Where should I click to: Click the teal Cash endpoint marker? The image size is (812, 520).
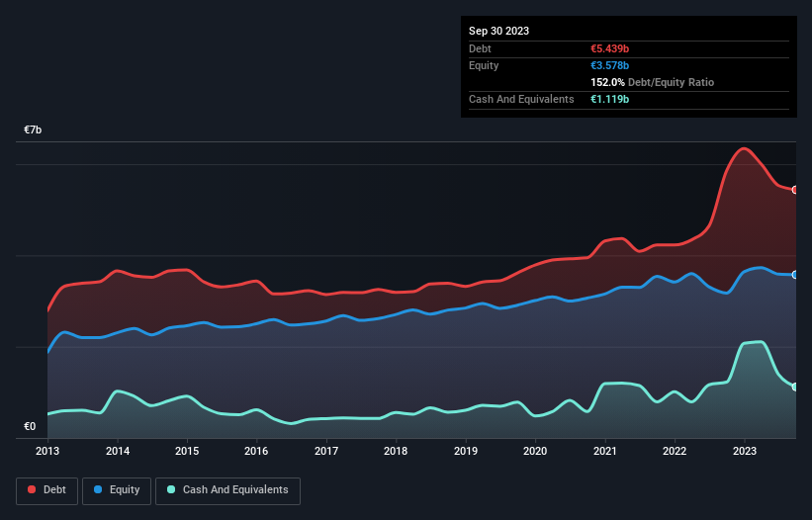coord(795,387)
